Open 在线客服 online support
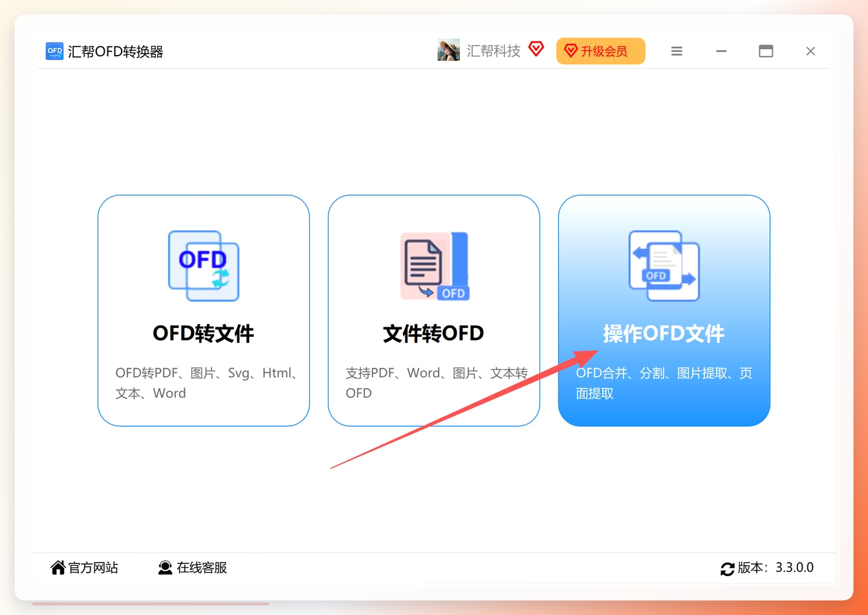 202,568
